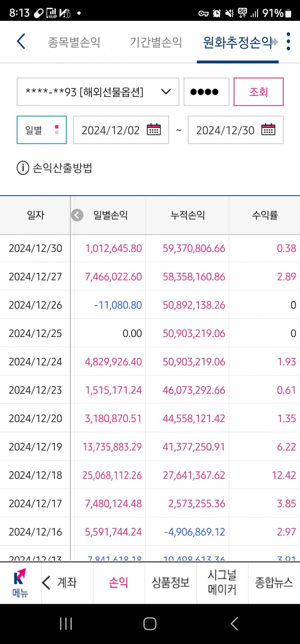300x644 pixels.
Task: Open the K 메뉴 main menu
Action: click(x=20, y=583)
